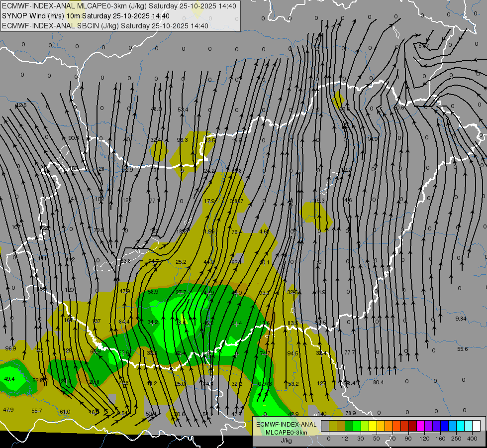Click the 5.67 value on map
Screen dimensions: 487x448
(x=424, y=46)
